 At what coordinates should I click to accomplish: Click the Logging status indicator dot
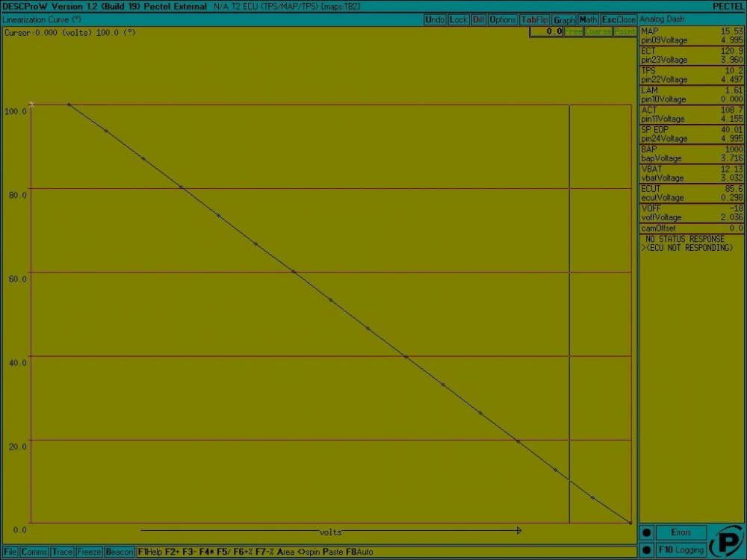tap(647, 550)
